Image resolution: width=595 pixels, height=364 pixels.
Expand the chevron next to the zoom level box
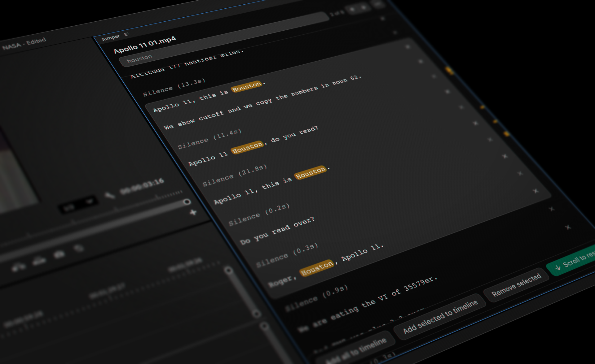click(90, 201)
